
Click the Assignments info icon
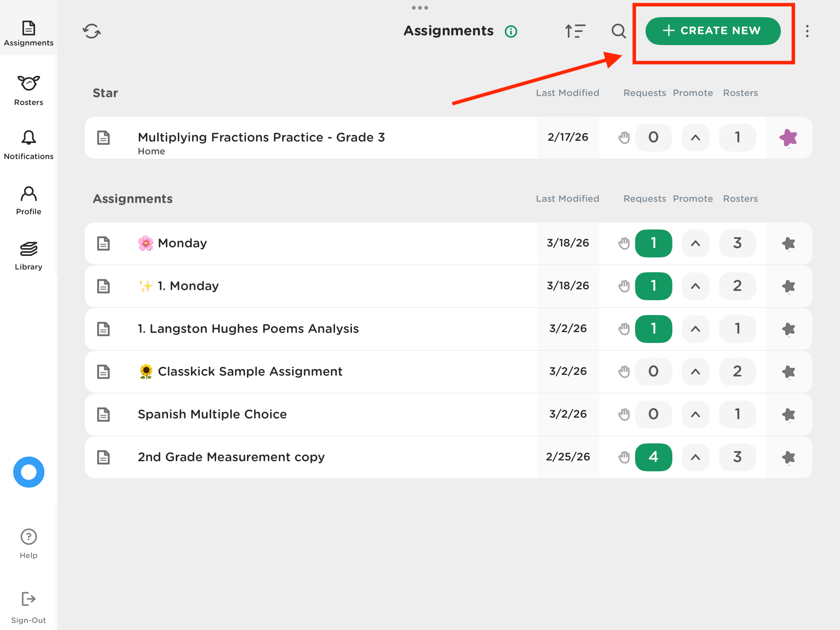[x=511, y=31]
